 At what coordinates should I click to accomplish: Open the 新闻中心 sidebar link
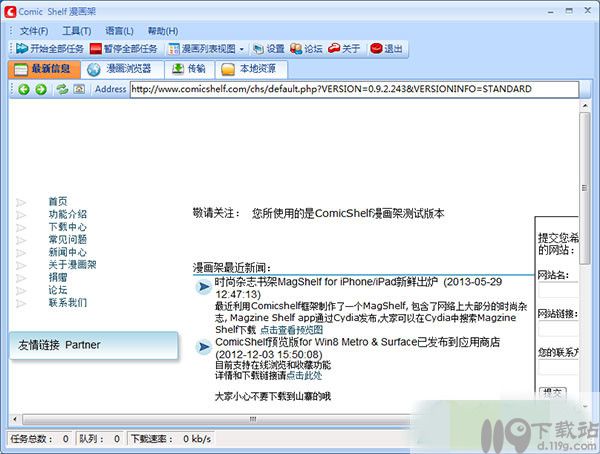67,252
